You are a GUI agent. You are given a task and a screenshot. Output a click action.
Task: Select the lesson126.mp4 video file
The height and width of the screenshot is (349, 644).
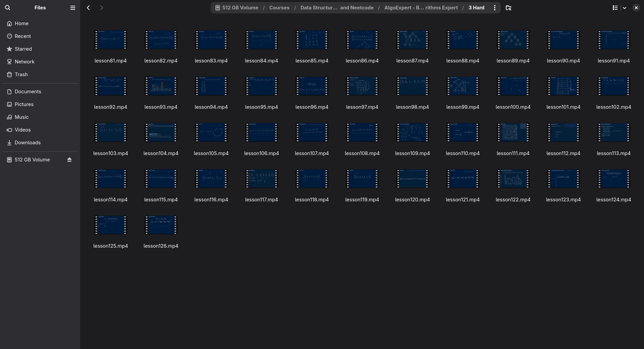click(161, 225)
